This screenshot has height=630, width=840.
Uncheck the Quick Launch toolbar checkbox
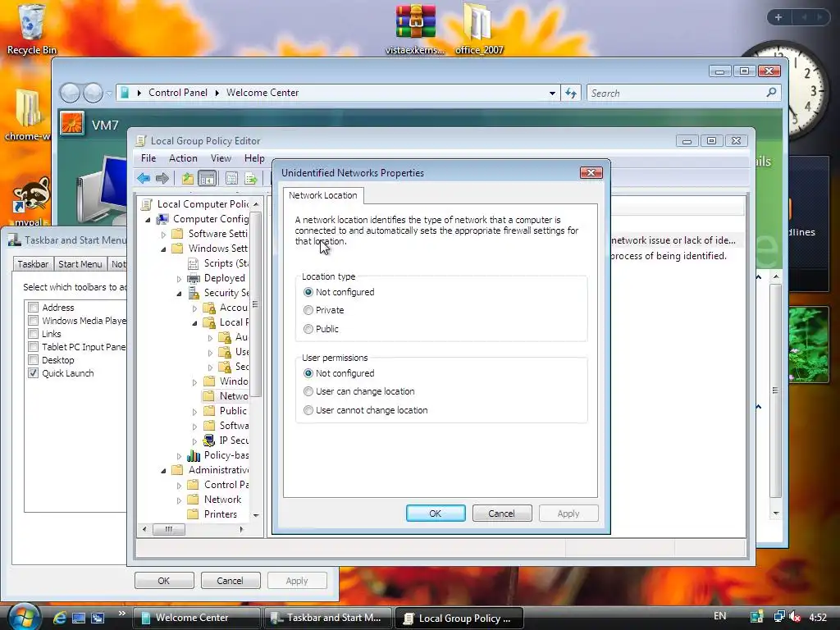pyautogui.click(x=33, y=373)
